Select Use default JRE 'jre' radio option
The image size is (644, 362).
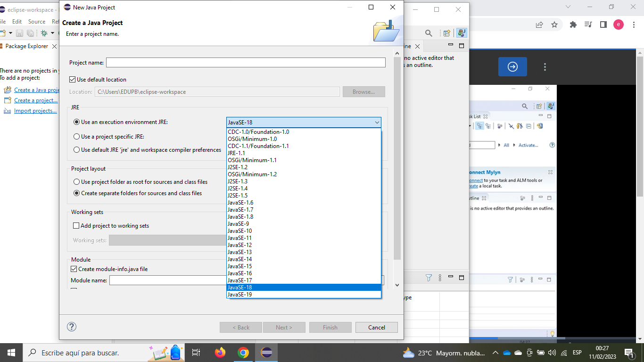[x=77, y=150]
